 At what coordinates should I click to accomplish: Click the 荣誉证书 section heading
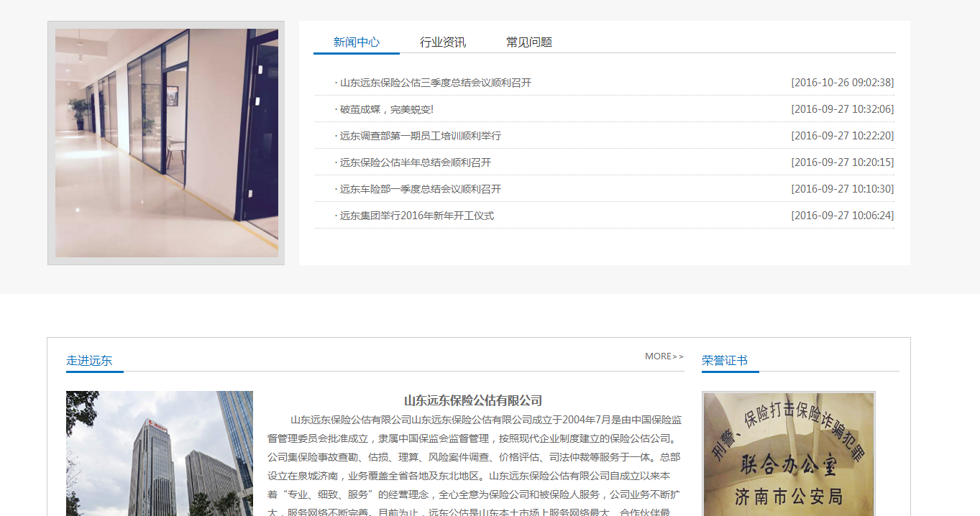tap(725, 361)
